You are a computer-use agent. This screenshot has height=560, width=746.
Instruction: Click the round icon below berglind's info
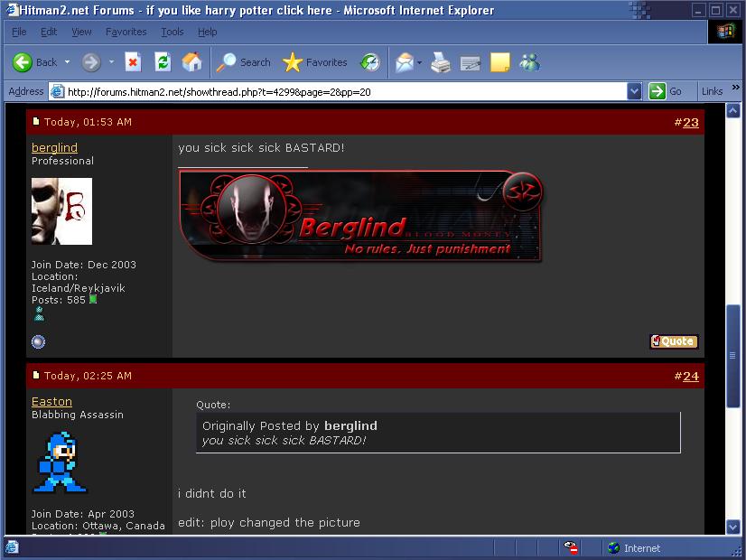[38, 341]
